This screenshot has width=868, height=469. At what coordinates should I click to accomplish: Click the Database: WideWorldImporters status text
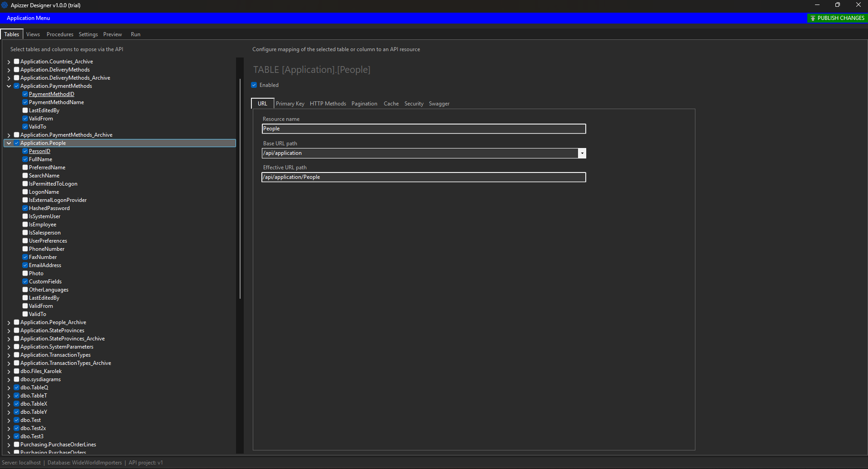click(x=85, y=463)
